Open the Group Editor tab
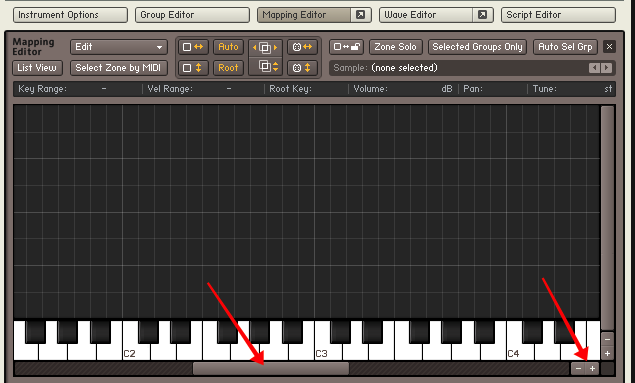 (192, 15)
